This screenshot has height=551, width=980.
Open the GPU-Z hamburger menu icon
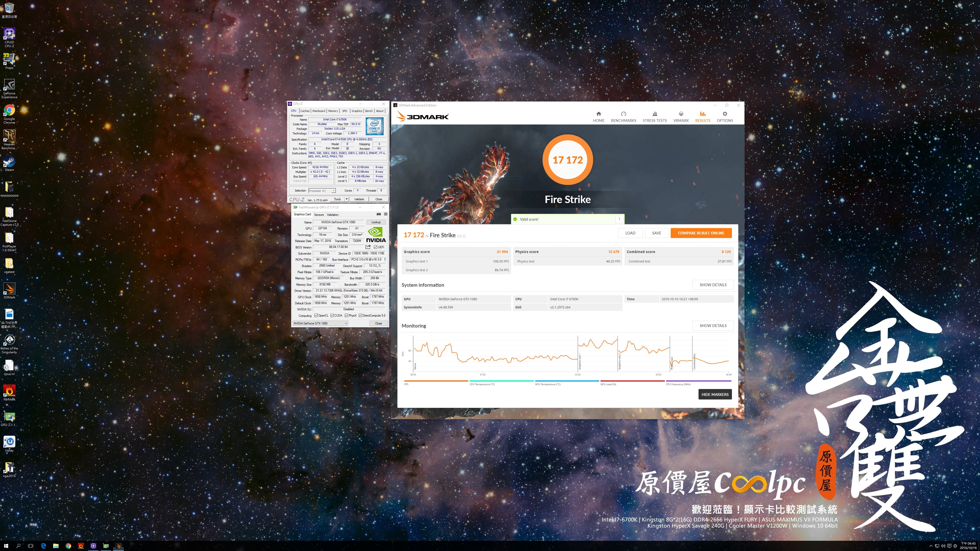[385, 214]
